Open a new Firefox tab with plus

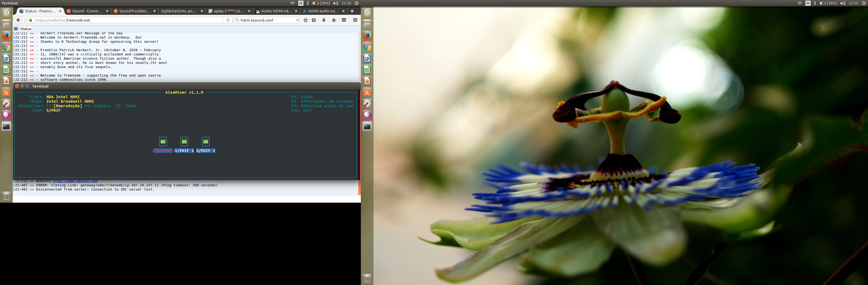352,11
